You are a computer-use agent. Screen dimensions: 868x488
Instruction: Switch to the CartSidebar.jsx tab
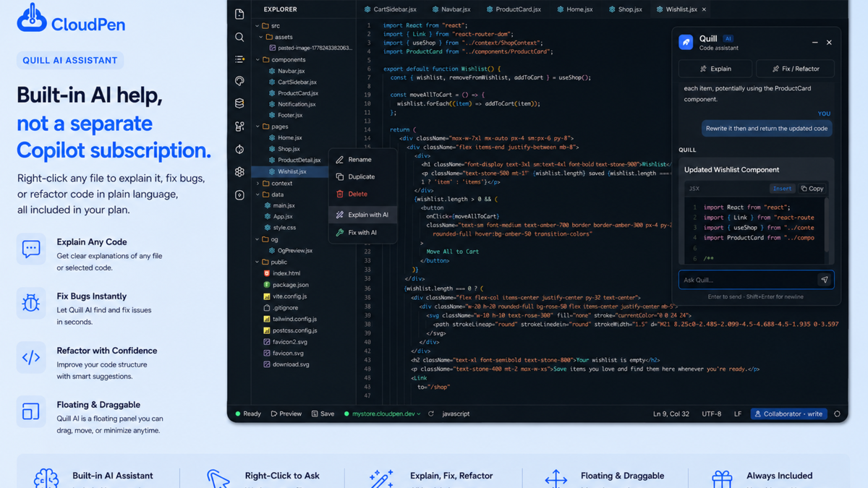click(x=390, y=9)
